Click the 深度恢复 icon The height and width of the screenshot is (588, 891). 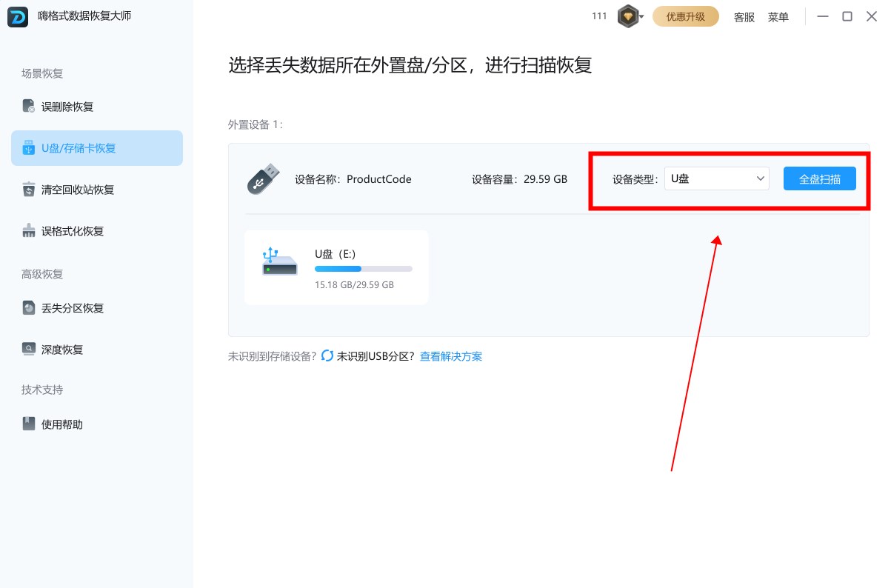pyautogui.click(x=28, y=350)
